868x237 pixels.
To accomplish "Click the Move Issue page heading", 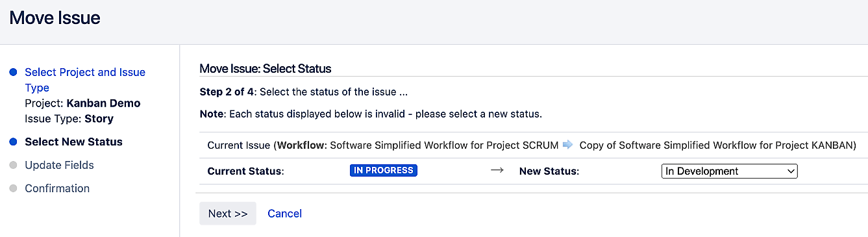I will pyautogui.click(x=55, y=18).
